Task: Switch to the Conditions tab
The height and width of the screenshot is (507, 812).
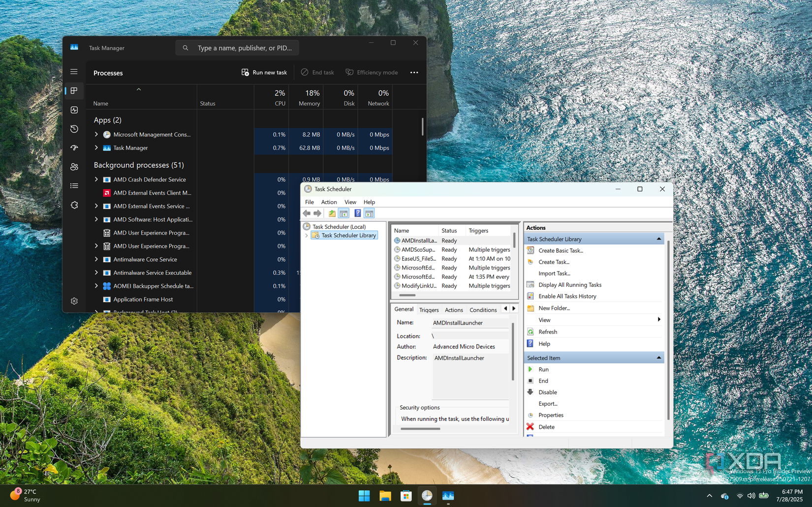Action: 483,310
